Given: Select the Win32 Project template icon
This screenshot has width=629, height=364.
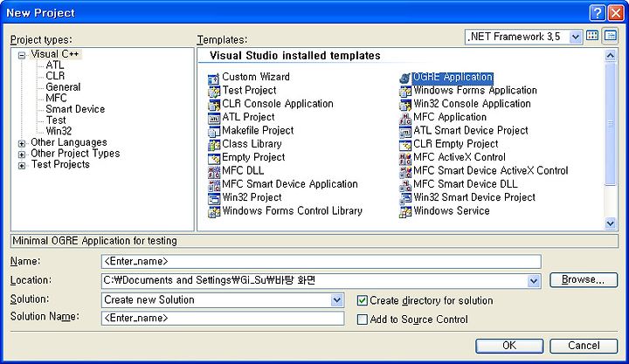Looking at the screenshot, I should click(x=214, y=198).
